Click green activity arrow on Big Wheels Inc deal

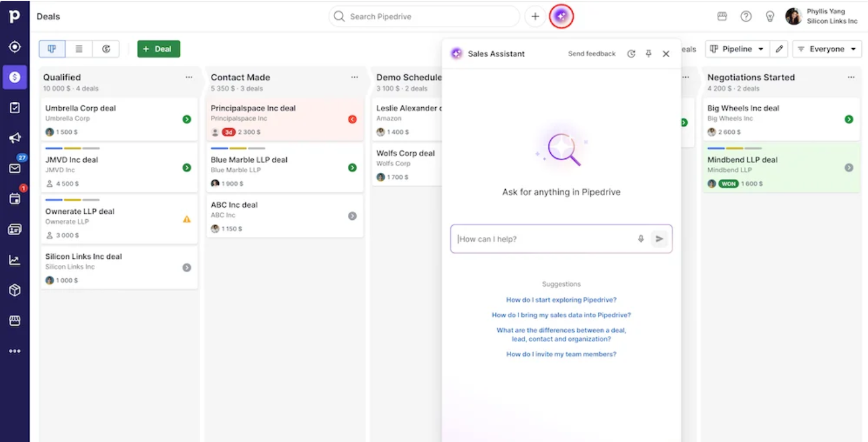pyautogui.click(x=849, y=119)
